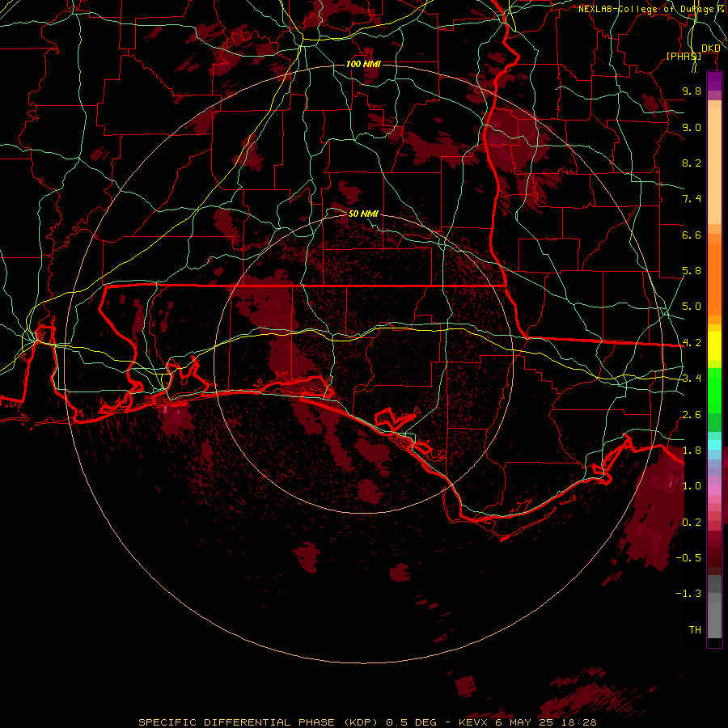Click the [PHAS] unit label
This screenshot has width=728, height=728.
click(684, 56)
